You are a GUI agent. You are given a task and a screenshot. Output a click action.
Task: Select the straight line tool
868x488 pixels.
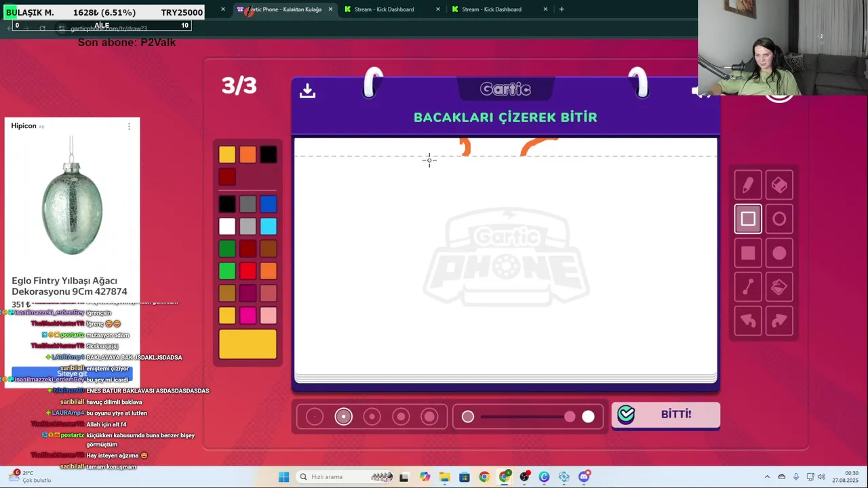(x=748, y=287)
